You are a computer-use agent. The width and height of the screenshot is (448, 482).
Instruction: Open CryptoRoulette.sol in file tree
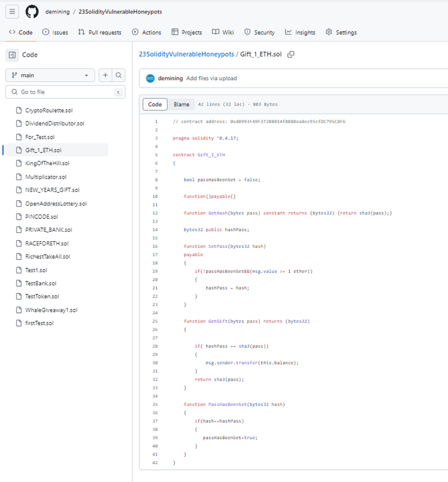pyautogui.click(x=49, y=110)
